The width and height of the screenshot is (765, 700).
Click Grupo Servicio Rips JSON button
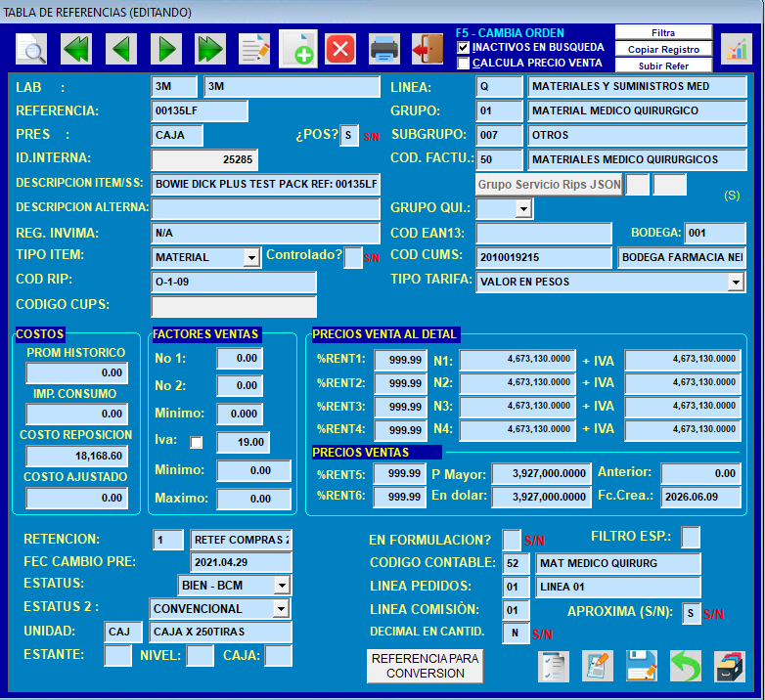click(549, 184)
